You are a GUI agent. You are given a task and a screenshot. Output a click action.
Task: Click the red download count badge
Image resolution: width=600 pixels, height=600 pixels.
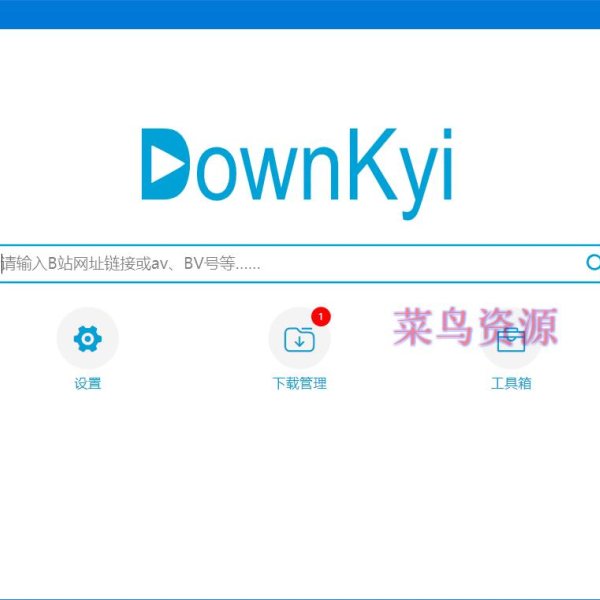point(321,317)
